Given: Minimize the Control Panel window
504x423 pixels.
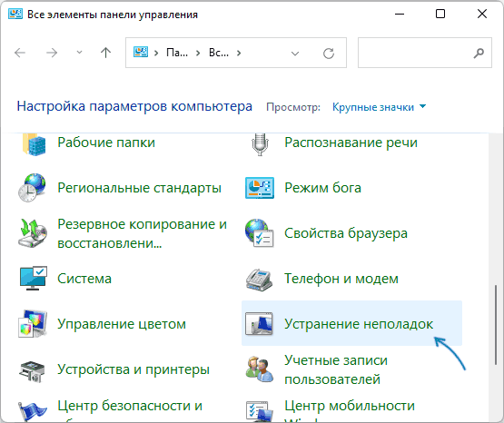Looking at the screenshot, I should click(400, 14).
